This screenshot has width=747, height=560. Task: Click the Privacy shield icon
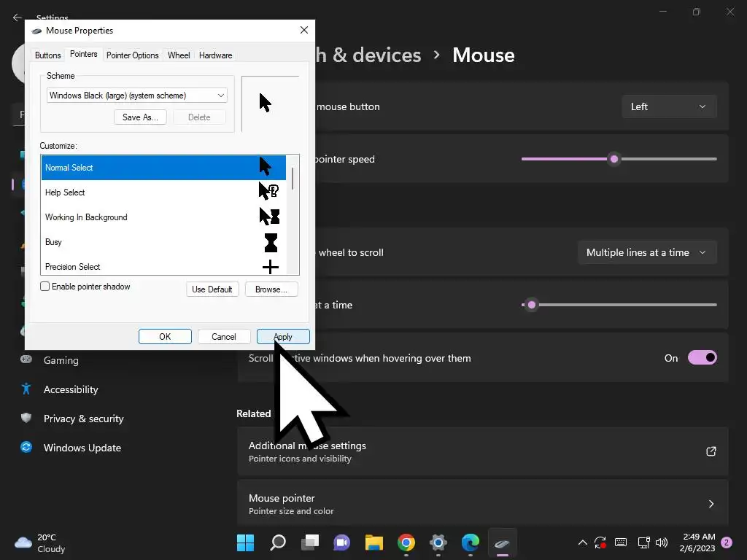pos(26,418)
